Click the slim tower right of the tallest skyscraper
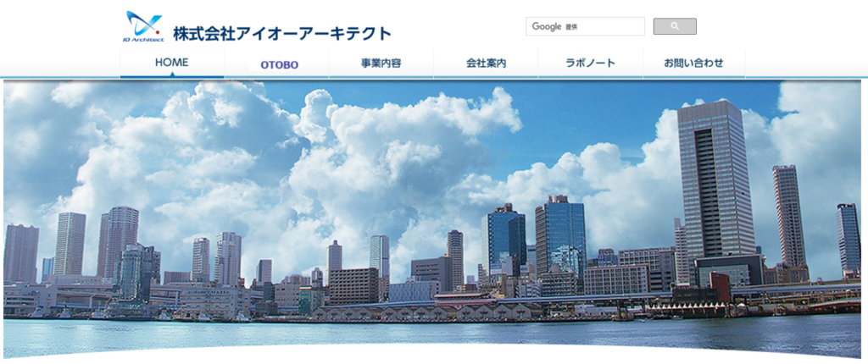The height and width of the screenshot is (364, 868). click(x=788, y=216)
